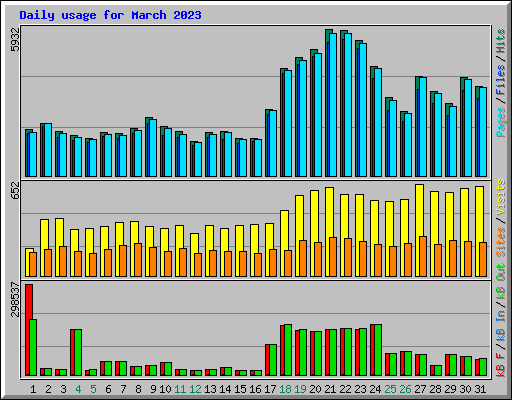The image size is (512, 400).
Task: Select the green kB bar for day 4
Action: tap(78, 353)
